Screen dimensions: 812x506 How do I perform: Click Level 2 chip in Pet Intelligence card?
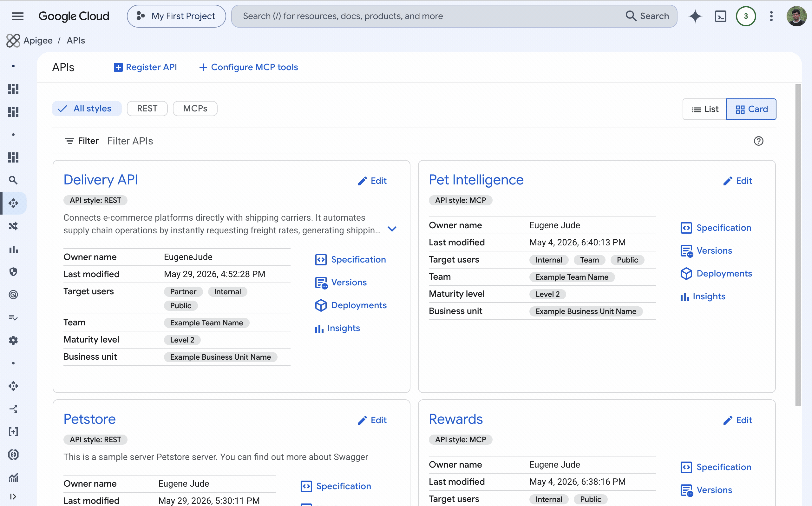(547, 294)
